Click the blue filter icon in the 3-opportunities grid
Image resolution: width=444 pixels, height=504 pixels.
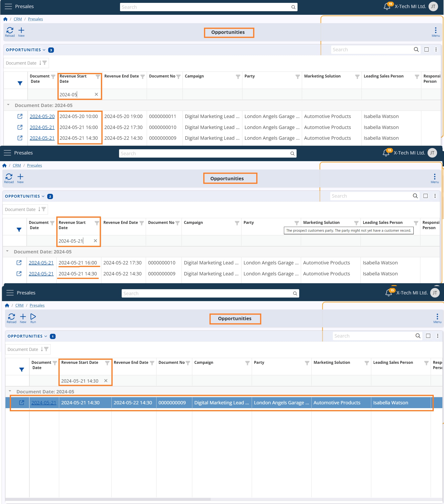coord(20,83)
